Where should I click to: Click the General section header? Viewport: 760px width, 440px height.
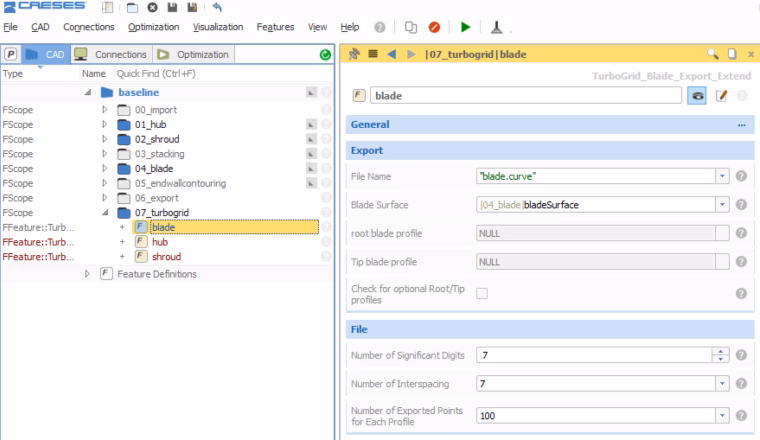coord(550,125)
